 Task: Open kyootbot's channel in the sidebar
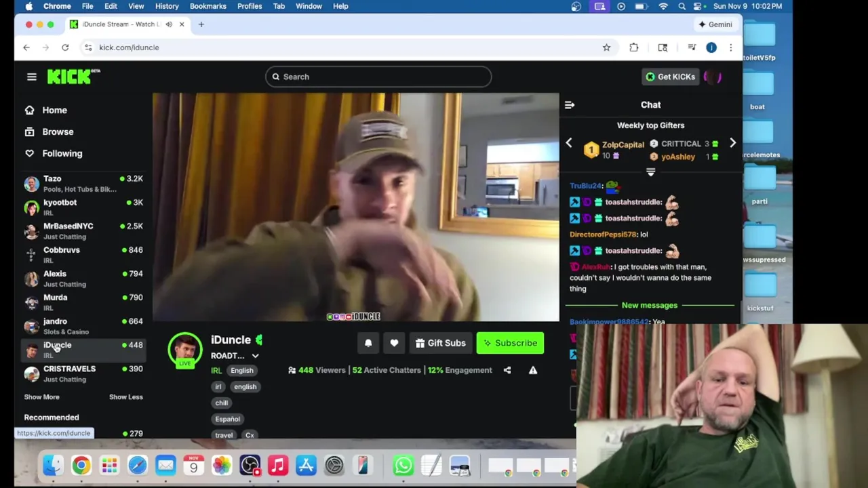(83, 207)
